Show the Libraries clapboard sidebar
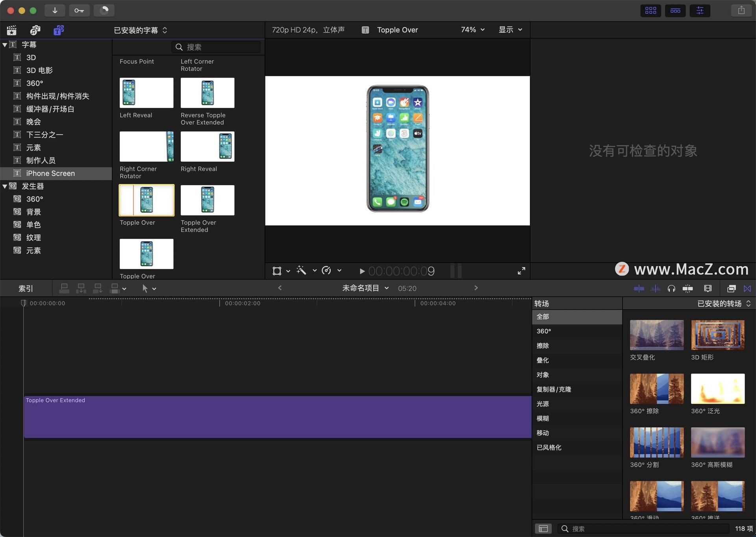The width and height of the screenshot is (756, 537). click(12, 30)
